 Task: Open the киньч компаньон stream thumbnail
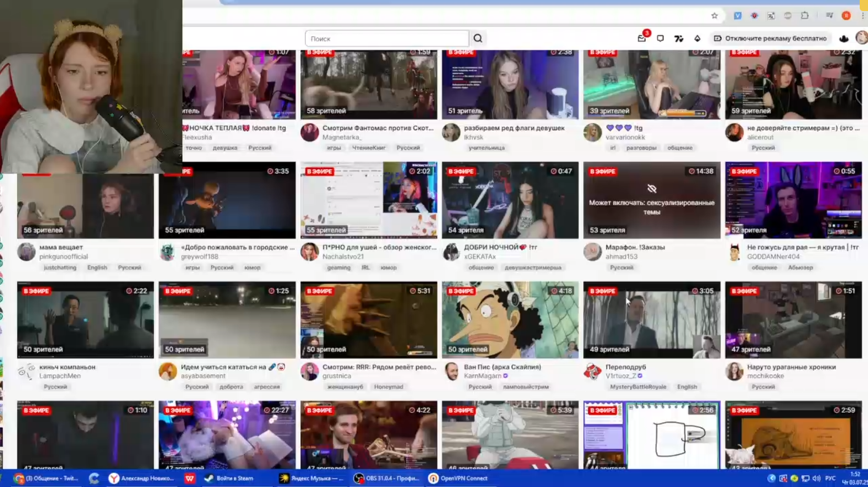[x=85, y=320]
